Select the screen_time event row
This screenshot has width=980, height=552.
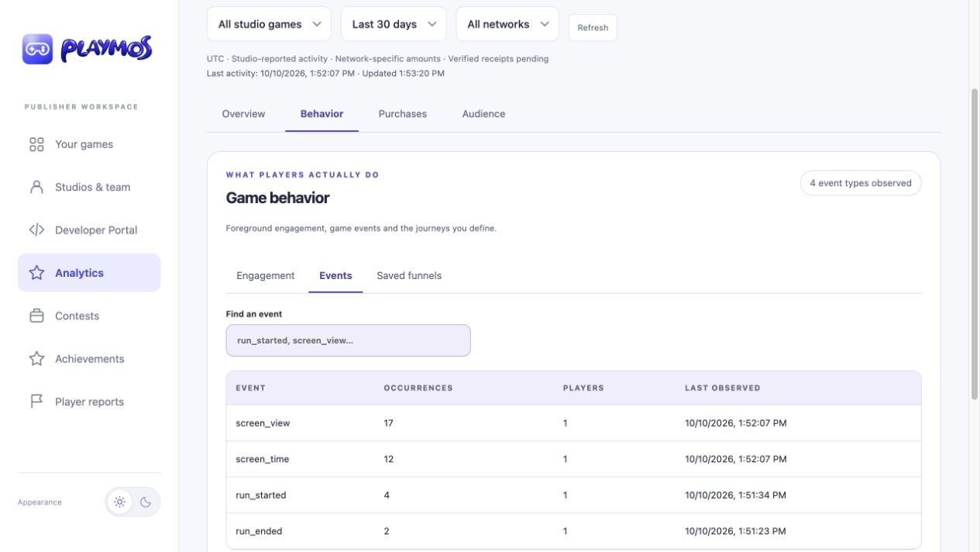[573, 459]
